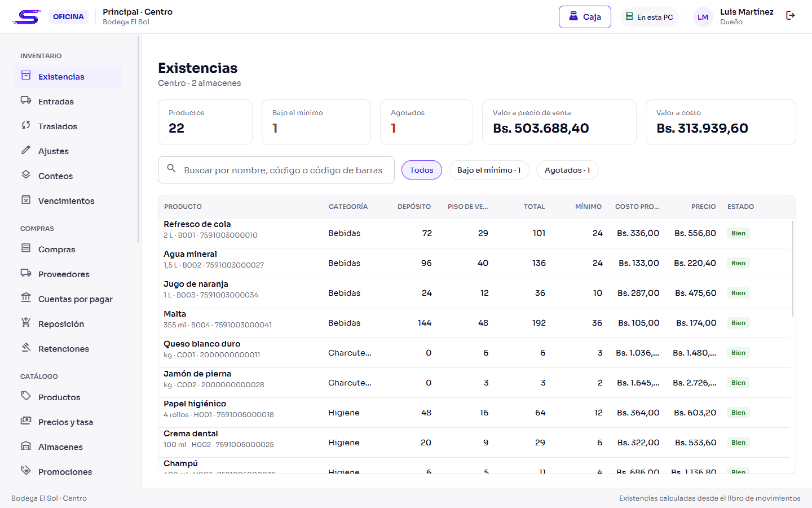Image resolution: width=812 pixels, height=508 pixels.
Task: Focus the product search field
Action: pos(276,170)
